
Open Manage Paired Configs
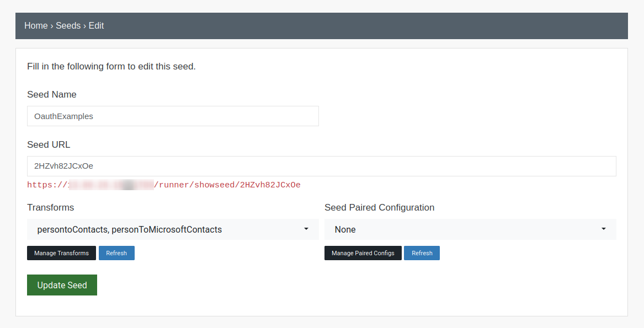click(x=363, y=253)
